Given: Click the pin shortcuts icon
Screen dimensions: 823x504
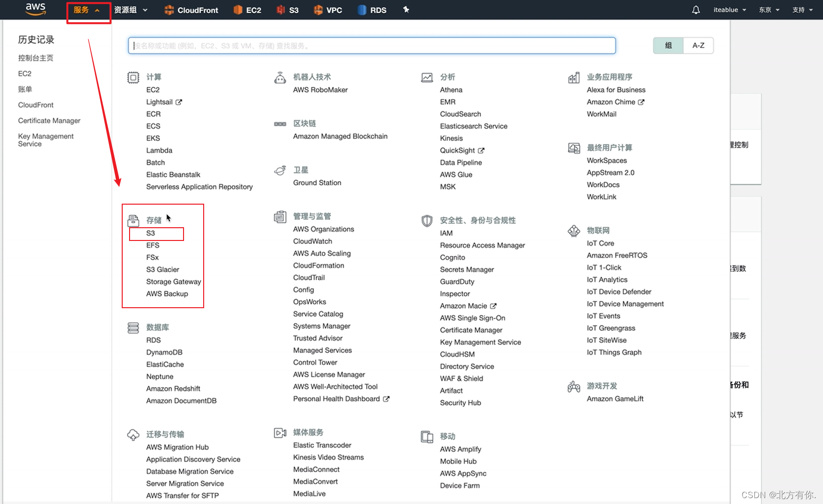Looking at the screenshot, I should 406,9.
